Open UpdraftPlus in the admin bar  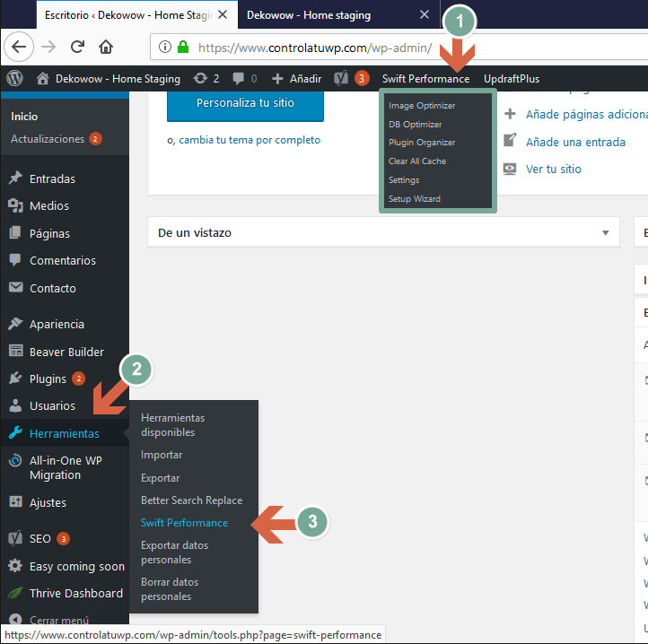click(512, 79)
